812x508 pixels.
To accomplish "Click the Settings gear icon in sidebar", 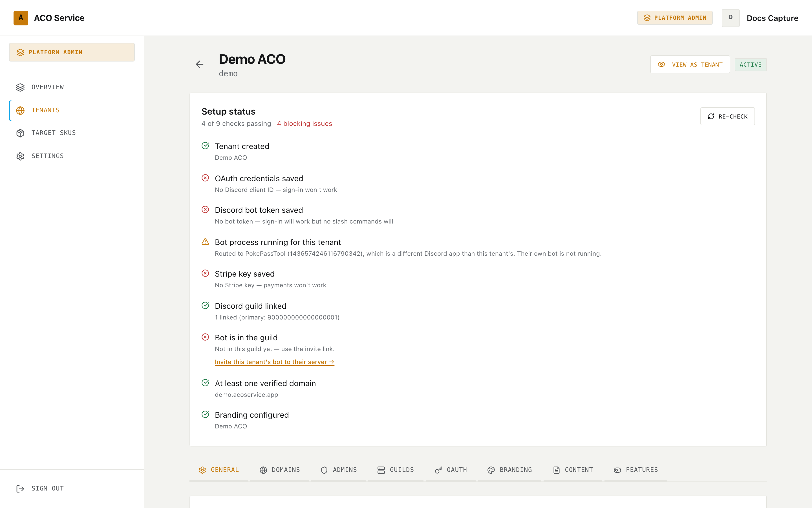I will (x=20, y=156).
